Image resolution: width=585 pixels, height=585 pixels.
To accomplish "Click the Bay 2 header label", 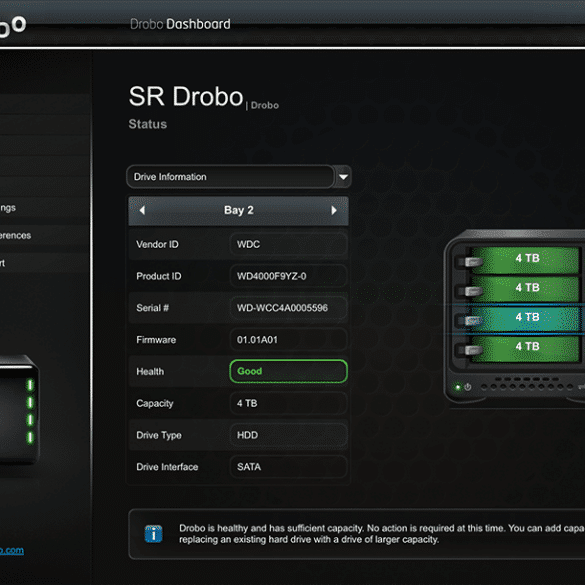I will (239, 210).
